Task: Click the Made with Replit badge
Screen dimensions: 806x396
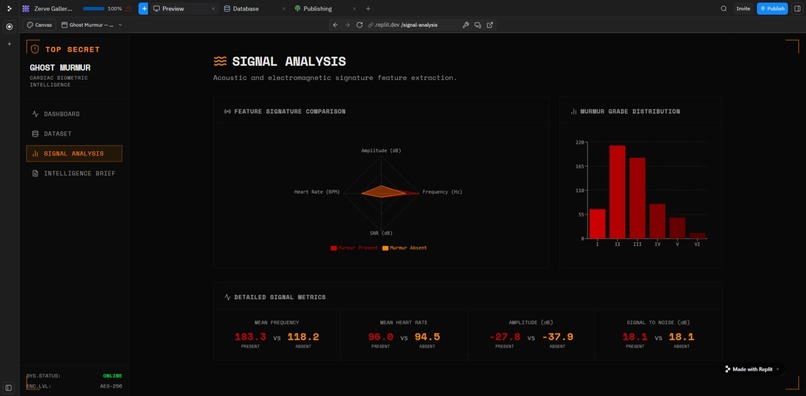Action: [x=752, y=369]
